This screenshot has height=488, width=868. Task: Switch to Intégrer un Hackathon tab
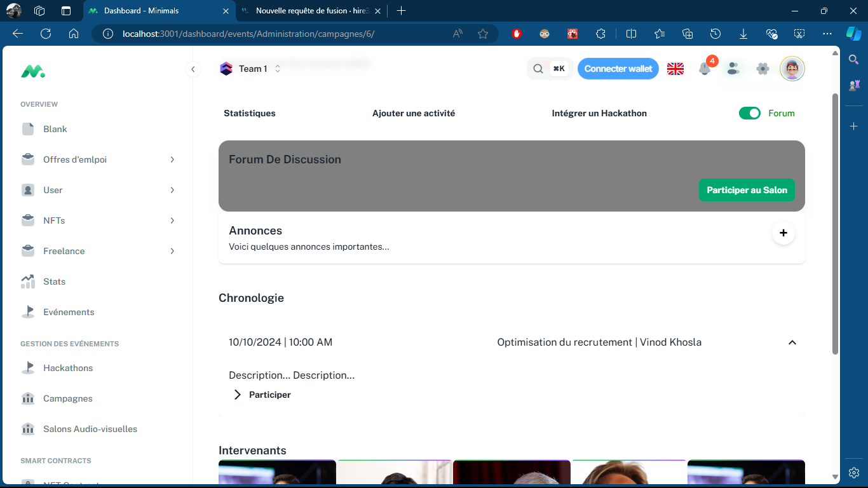[599, 113]
